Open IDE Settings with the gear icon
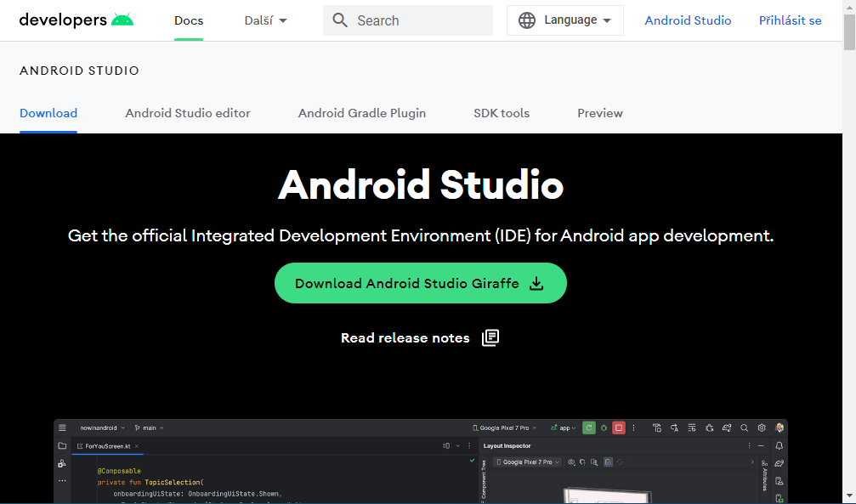 coord(760,428)
